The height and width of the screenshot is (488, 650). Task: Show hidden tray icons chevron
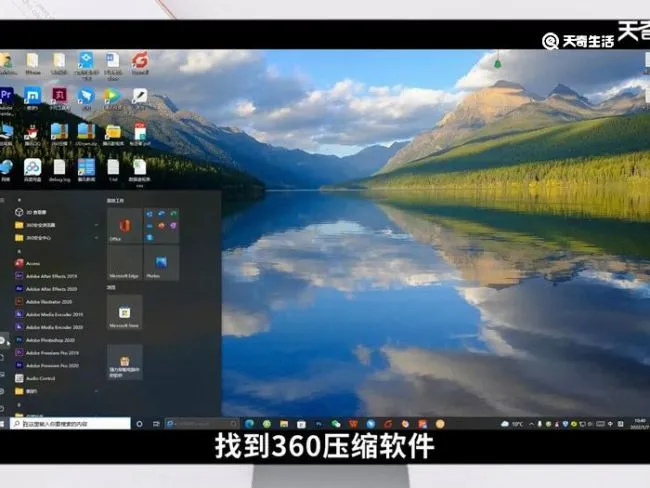[x=531, y=424]
